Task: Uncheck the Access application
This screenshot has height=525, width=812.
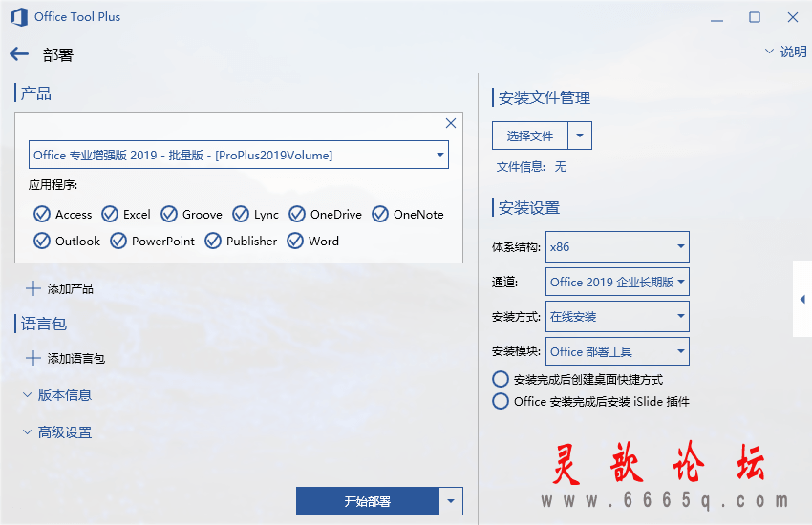Action: tap(42, 214)
